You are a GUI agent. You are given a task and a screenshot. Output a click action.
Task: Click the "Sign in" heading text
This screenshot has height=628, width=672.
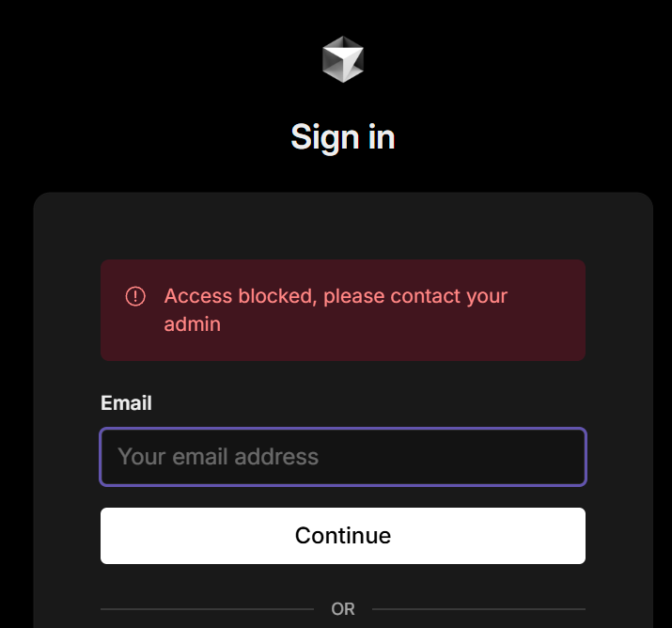342,137
